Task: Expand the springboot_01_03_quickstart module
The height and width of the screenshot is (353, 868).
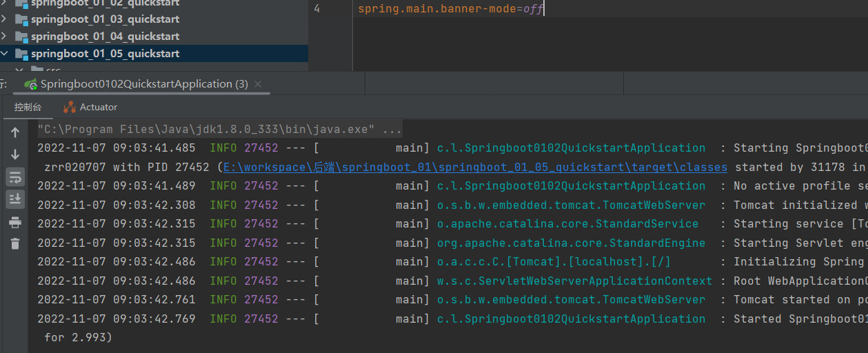Action: point(5,19)
